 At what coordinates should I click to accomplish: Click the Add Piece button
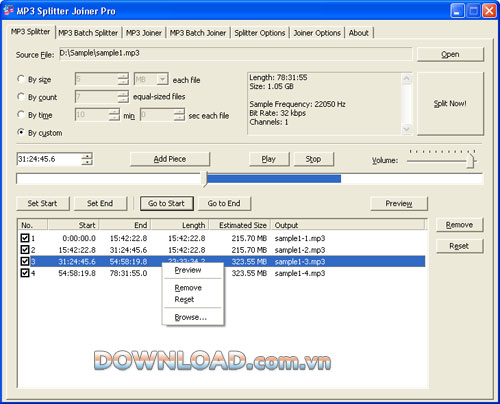tap(170, 159)
